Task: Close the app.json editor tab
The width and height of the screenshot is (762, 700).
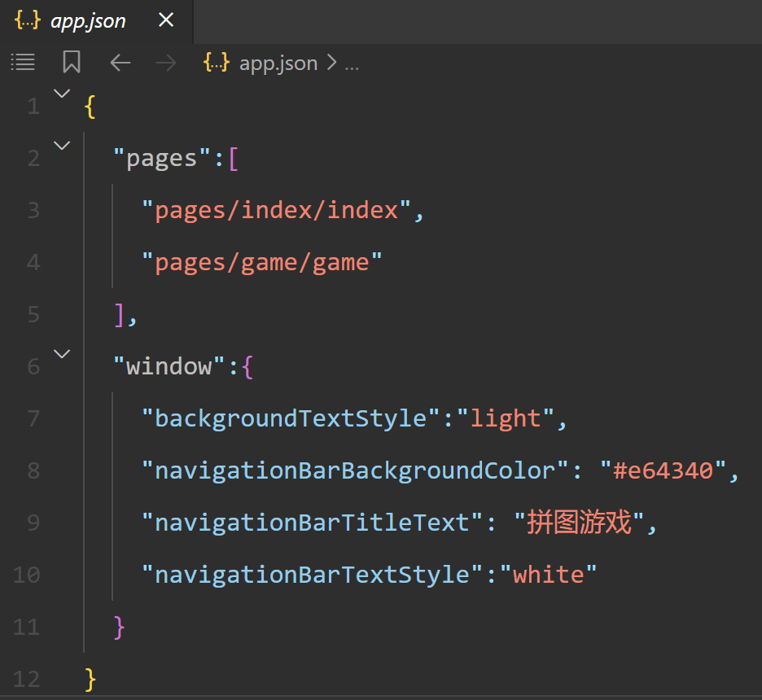Action: 166,20
